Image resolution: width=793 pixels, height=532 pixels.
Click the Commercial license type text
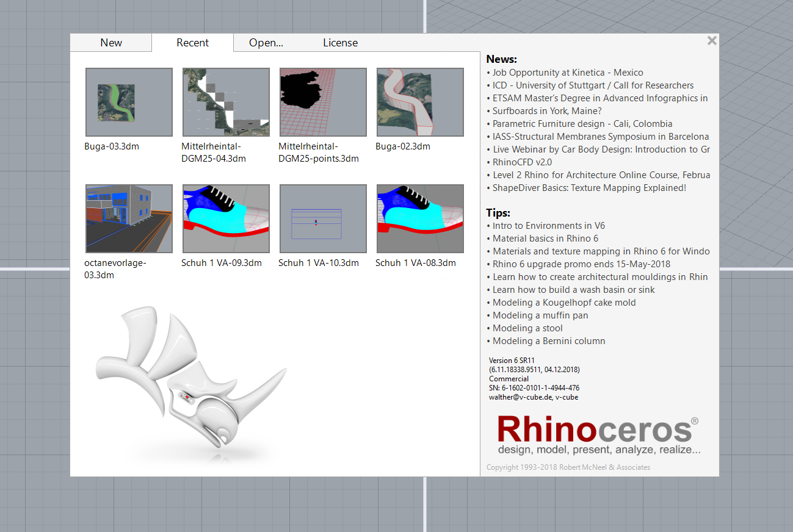click(509, 379)
